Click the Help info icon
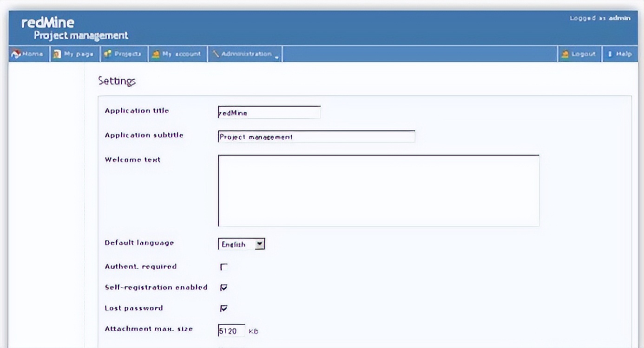 (610, 54)
